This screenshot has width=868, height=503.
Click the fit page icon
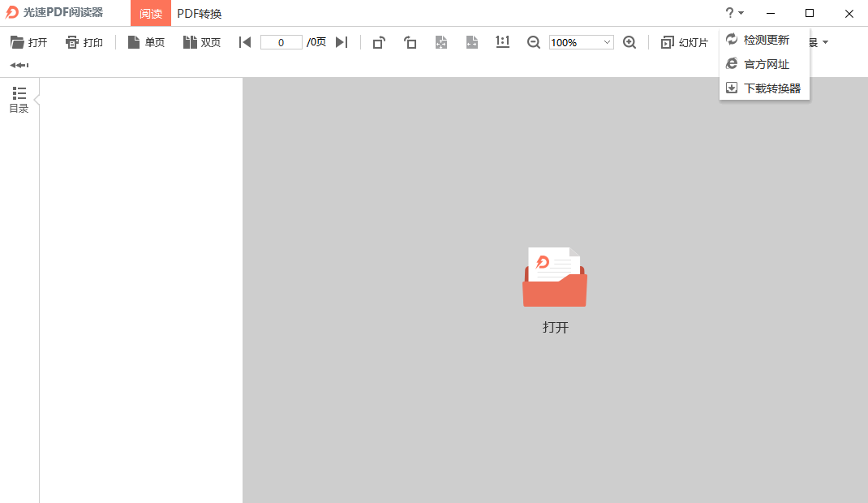pos(441,42)
